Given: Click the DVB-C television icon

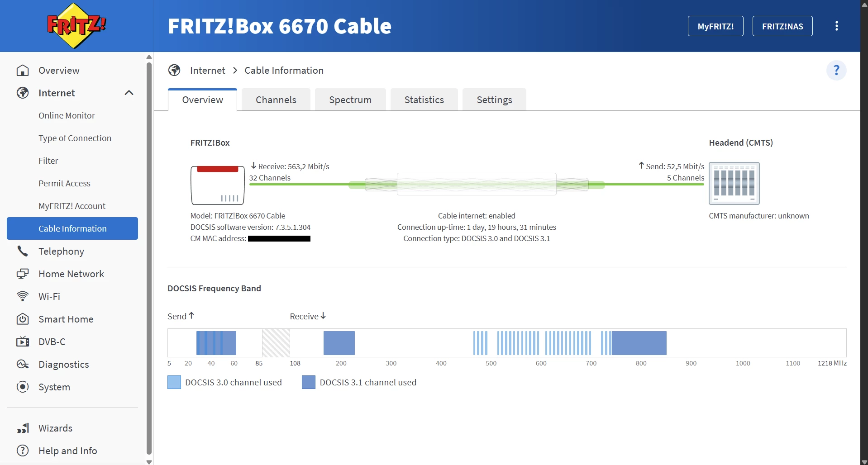Looking at the screenshot, I should pos(23,342).
